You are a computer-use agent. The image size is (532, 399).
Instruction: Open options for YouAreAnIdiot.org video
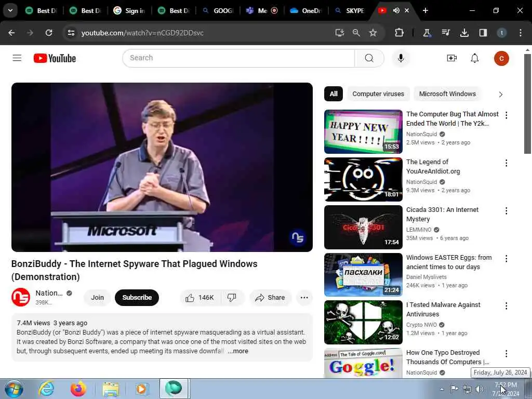coord(506,163)
